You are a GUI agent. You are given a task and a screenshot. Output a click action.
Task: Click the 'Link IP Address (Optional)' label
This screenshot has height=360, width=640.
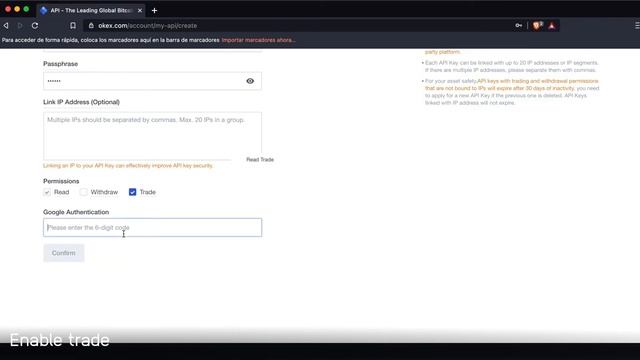[x=81, y=102]
